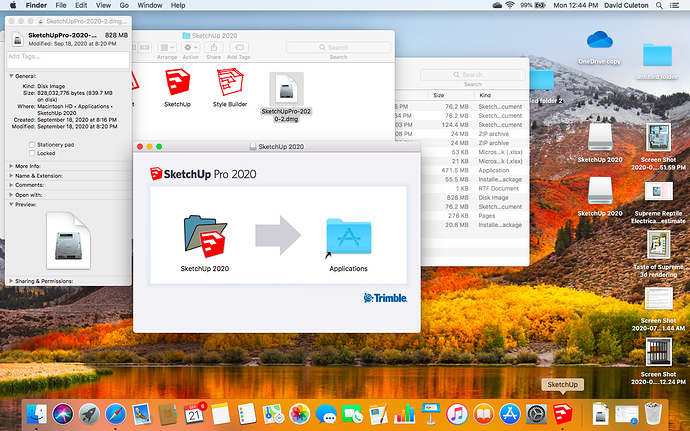Select SketchUp 2020 folder icon in installer
This screenshot has height=431, width=690.
pyautogui.click(x=205, y=236)
